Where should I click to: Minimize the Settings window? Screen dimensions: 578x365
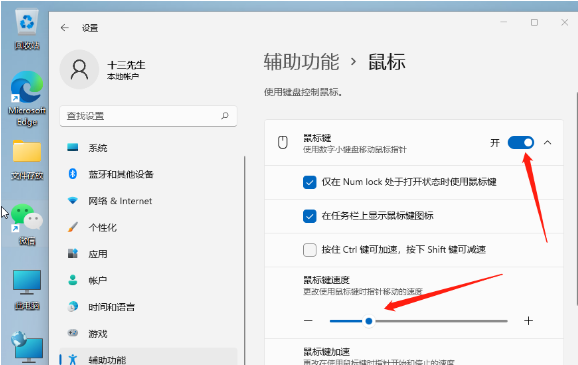[504, 22]
